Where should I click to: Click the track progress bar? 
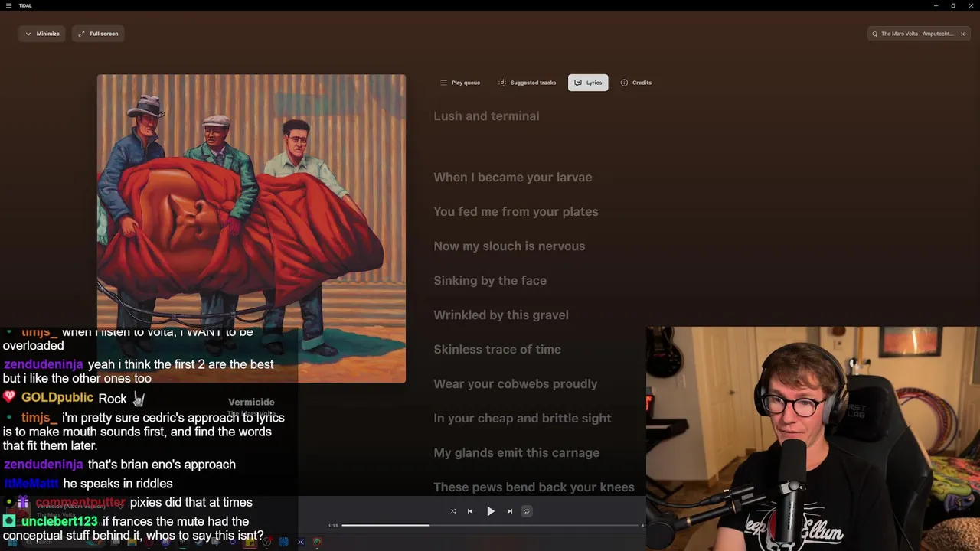click(490, 526)
